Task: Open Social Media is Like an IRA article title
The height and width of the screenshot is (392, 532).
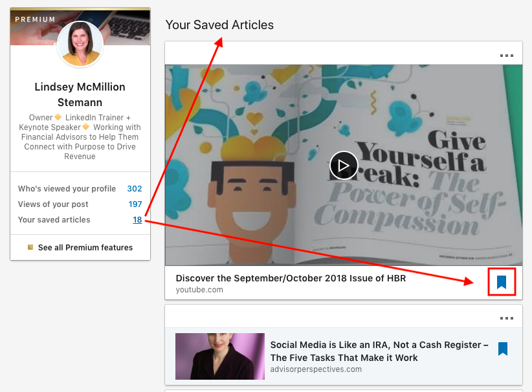Action: click(379, 351)
